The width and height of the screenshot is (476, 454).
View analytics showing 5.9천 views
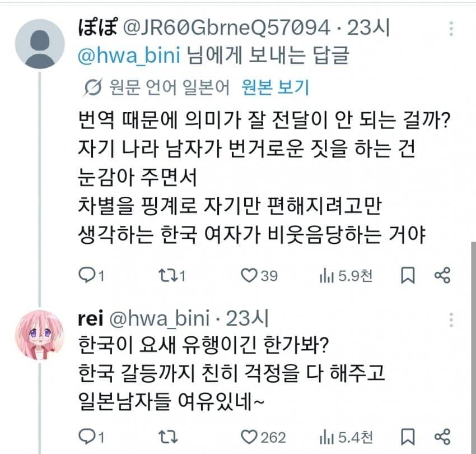point(346,275)
